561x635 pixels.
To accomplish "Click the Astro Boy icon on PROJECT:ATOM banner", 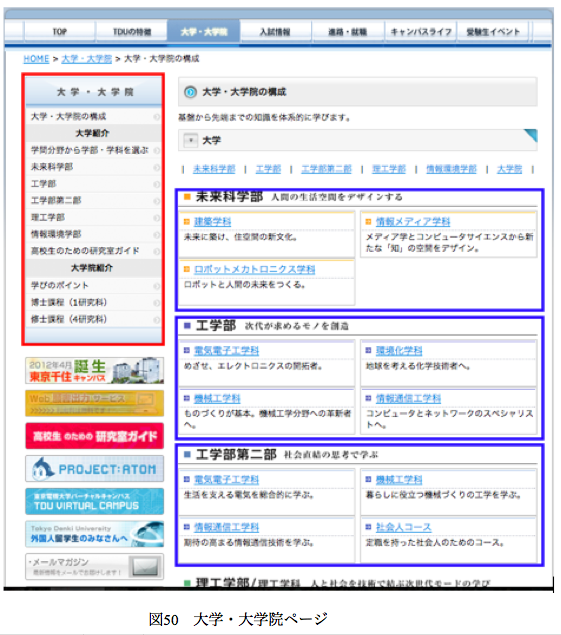I will (43, 469).
